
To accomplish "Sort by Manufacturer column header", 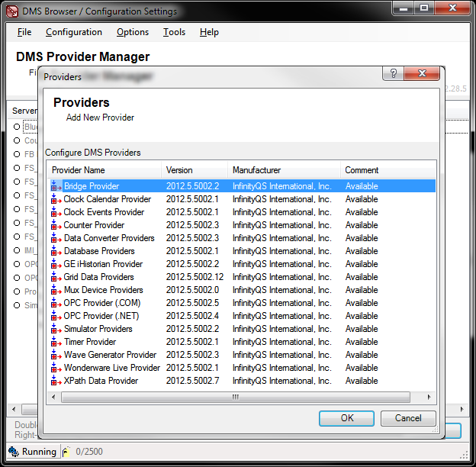I will (x=284, y=170).
